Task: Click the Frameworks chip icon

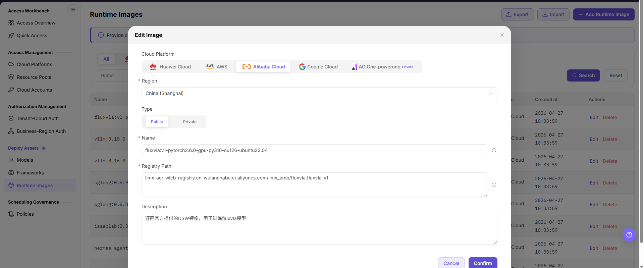Action: [x=11, y=173]
